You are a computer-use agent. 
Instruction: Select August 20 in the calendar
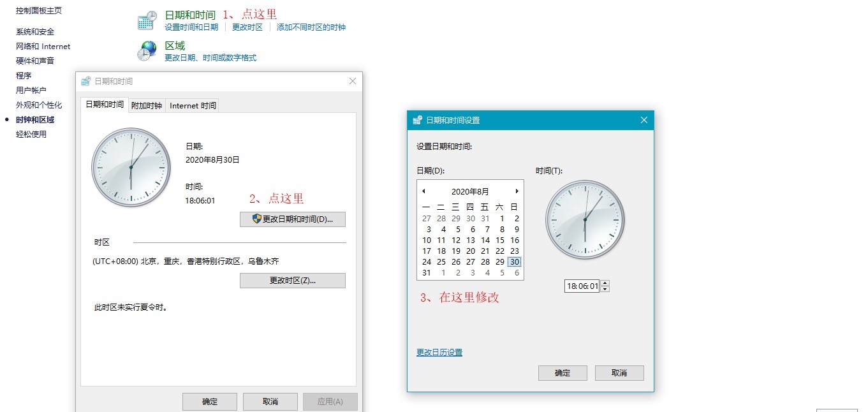(x=471, y=251)
